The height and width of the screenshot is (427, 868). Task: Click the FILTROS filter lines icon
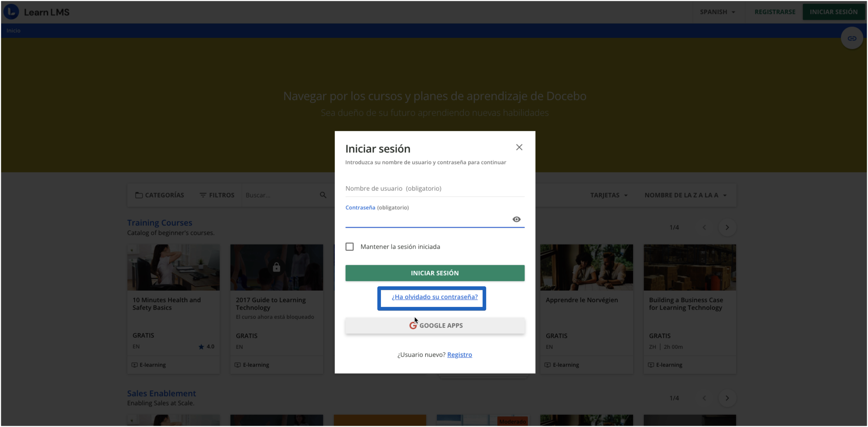click(203, 195)
